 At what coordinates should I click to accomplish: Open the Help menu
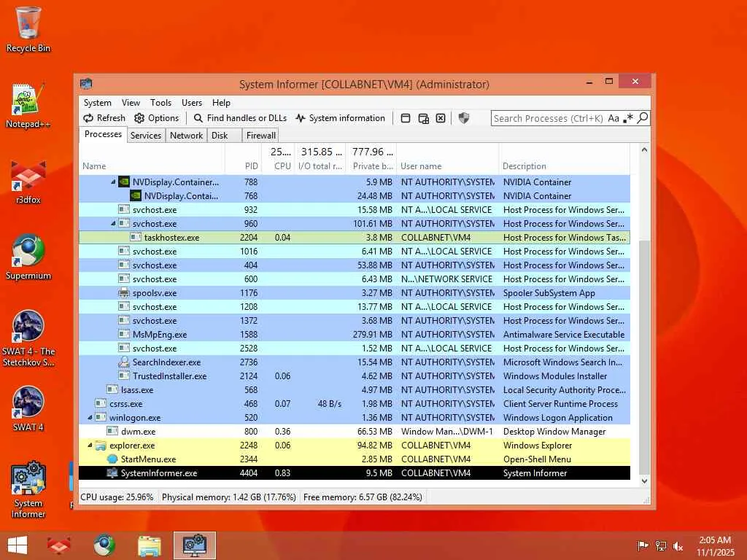222,102
